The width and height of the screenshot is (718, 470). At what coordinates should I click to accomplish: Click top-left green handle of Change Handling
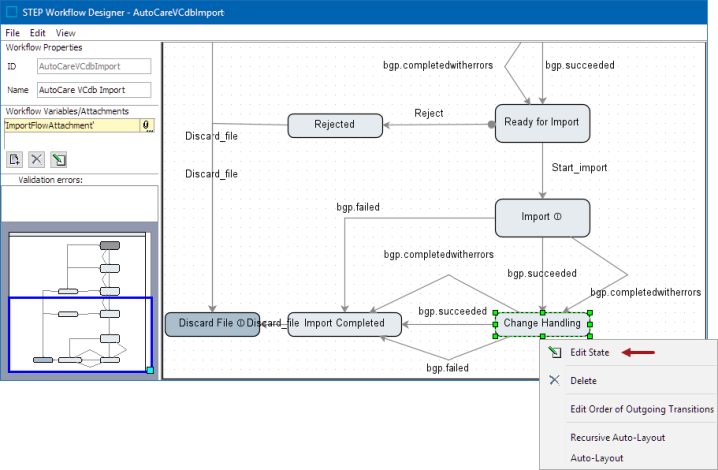495,312
